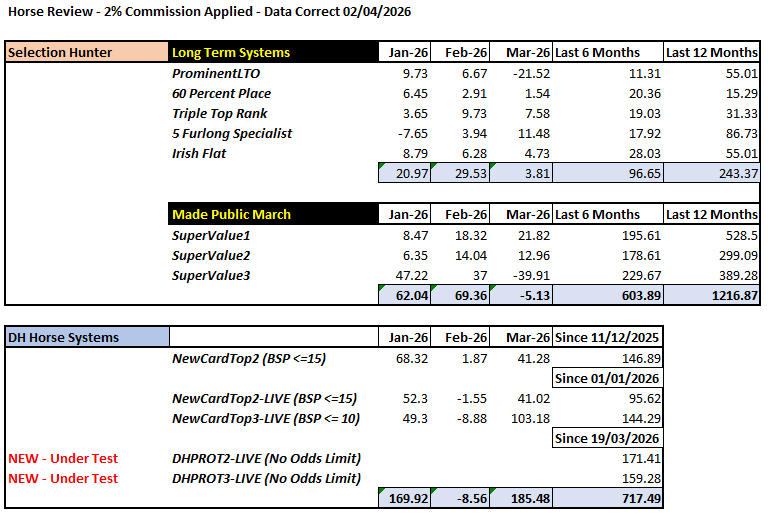This screenshot has height=516, width=768.
Task: Select the Irish Flat row label
Action: [x=199, y=153]
